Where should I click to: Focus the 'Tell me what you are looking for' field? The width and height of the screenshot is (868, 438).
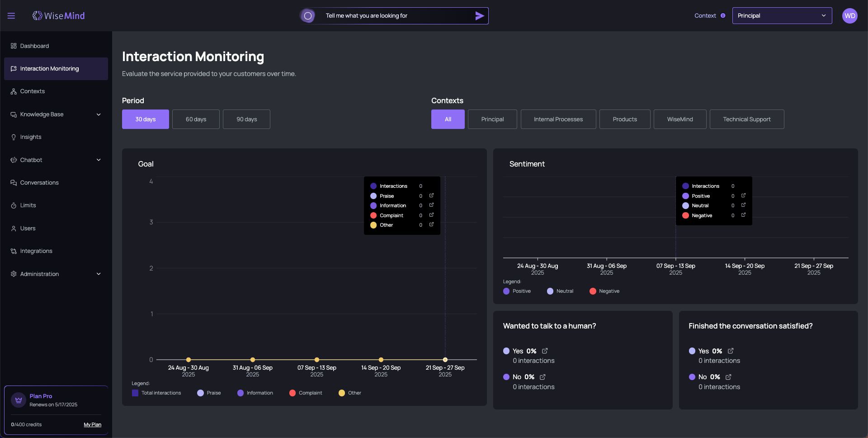pos(393,16)
